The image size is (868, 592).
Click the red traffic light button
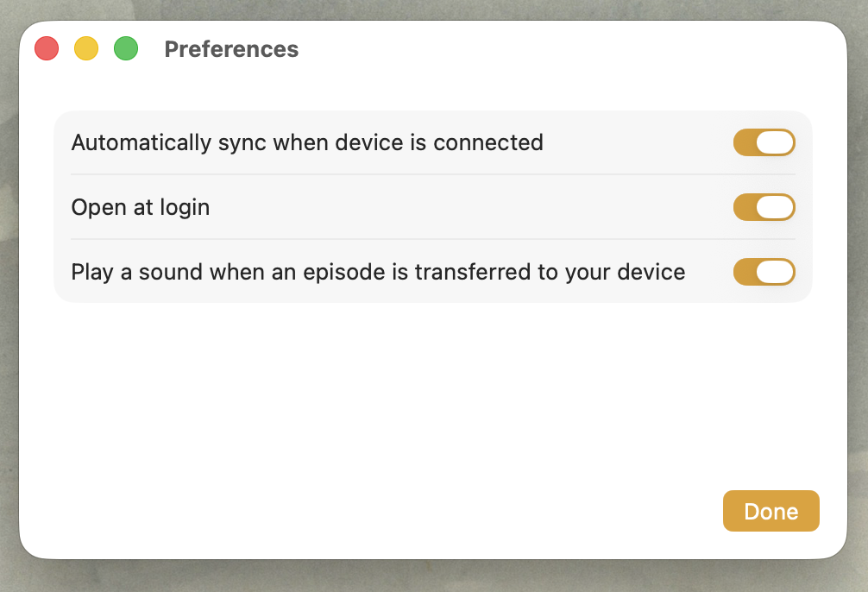(x=47, y=48)
